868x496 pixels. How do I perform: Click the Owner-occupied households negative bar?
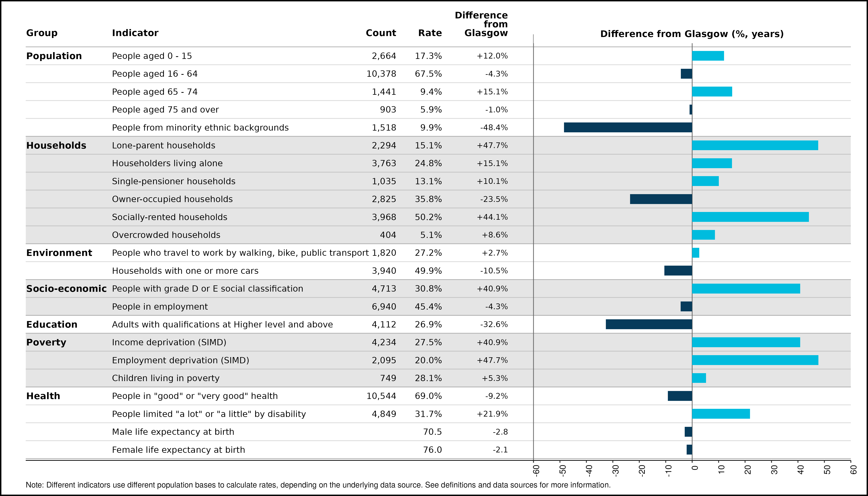(660, 199)
